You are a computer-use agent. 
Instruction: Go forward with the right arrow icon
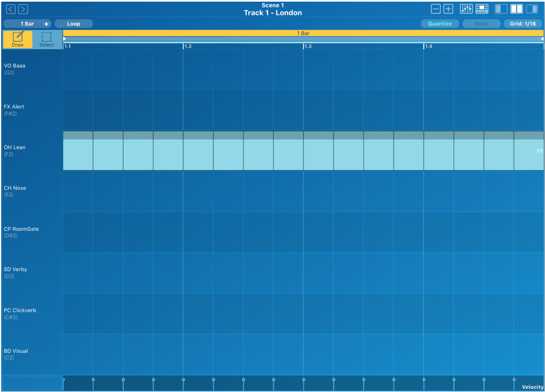[23, 9]
